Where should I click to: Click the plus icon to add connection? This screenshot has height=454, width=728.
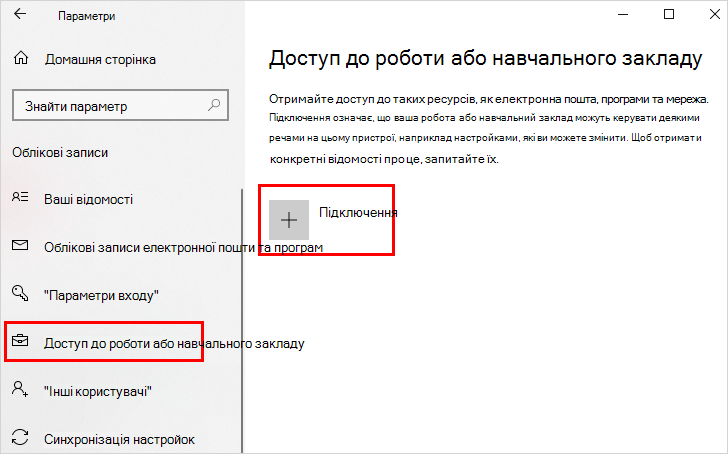pos(289,220)
